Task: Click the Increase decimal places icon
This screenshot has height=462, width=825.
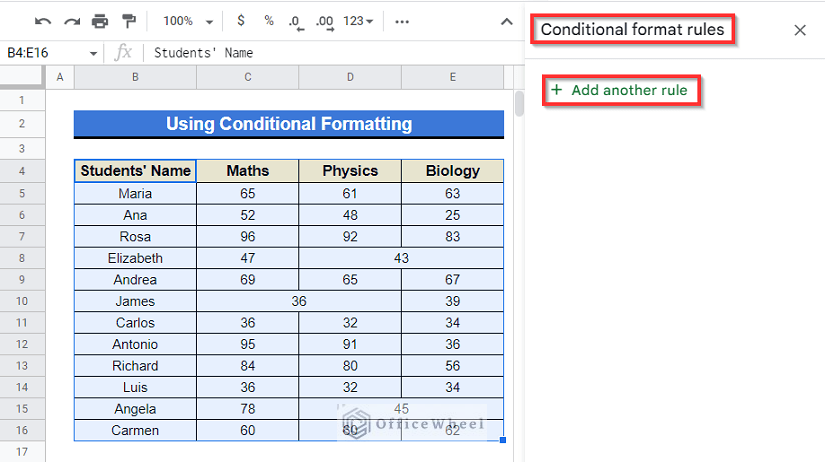Action: click(325, 22)
